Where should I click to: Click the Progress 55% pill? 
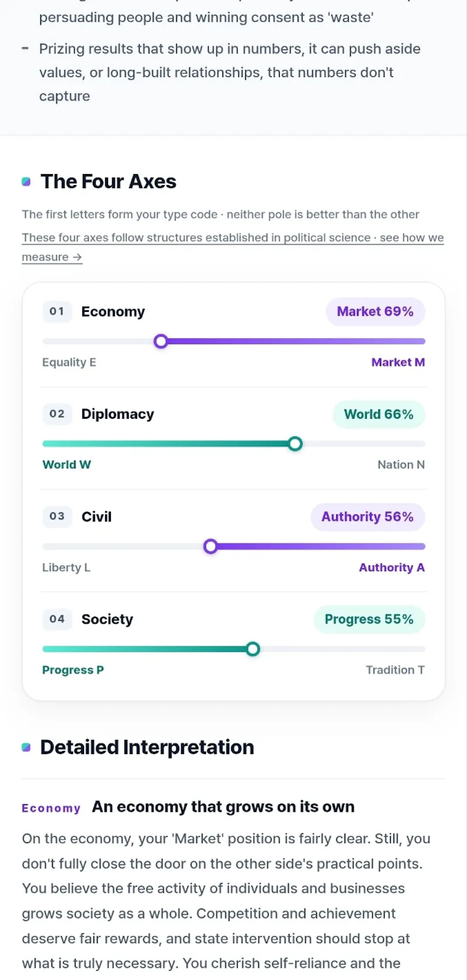369,619
